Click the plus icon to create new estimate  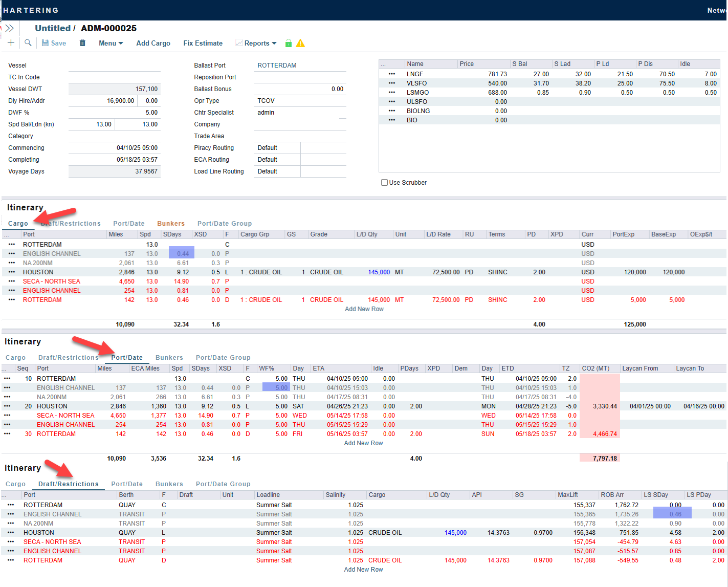(11, 43)
